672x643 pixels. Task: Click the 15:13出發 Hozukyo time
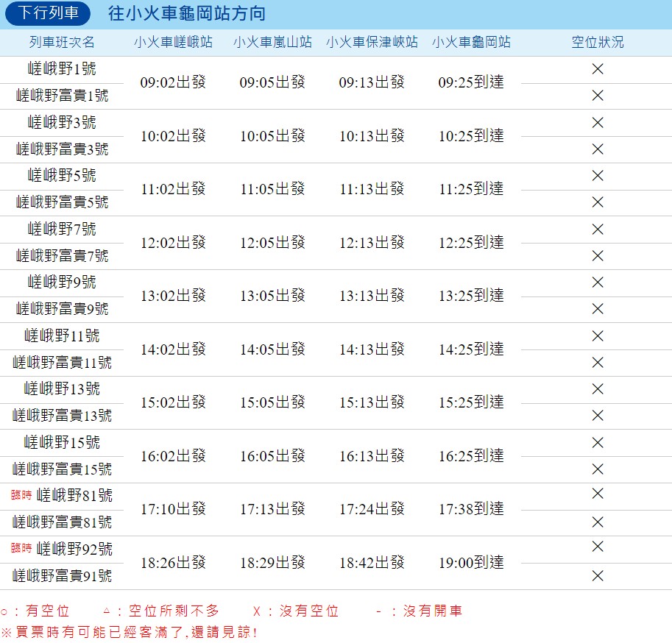[372, 402]
